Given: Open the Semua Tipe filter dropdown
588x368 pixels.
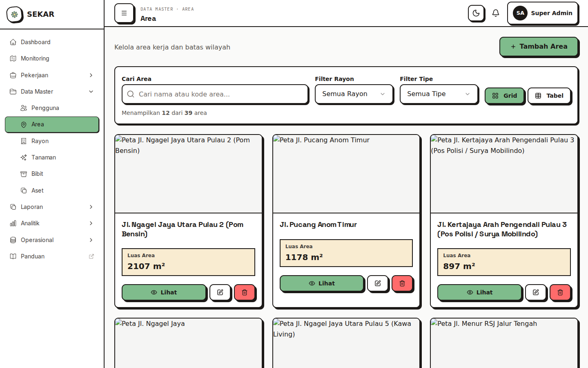Looking at the screenshot, I should pyautogui.click(x=439, y=94).
